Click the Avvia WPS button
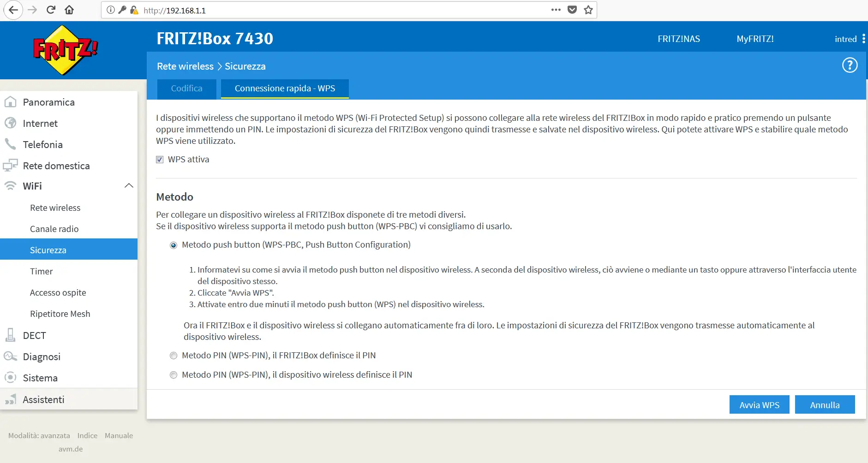Viewport: 868px width, 463px height. click(x=759, y=404)
